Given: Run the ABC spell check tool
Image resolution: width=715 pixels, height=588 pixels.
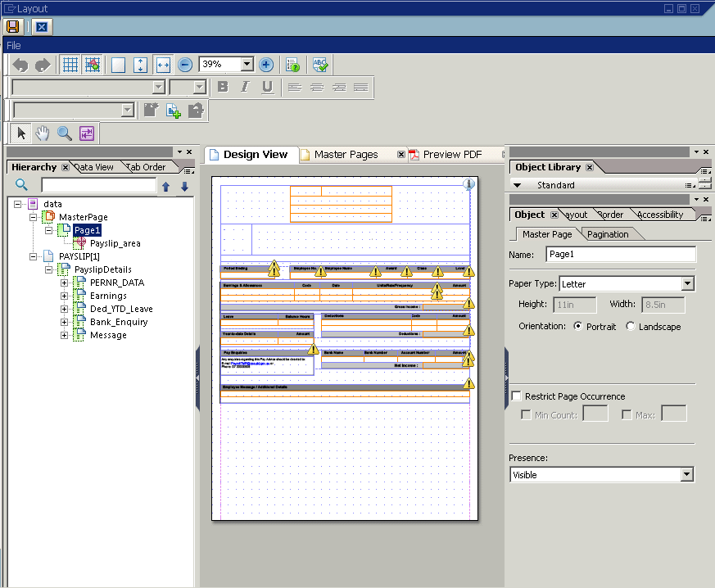Looking at the screenshot, I should [x=320, y=65].
